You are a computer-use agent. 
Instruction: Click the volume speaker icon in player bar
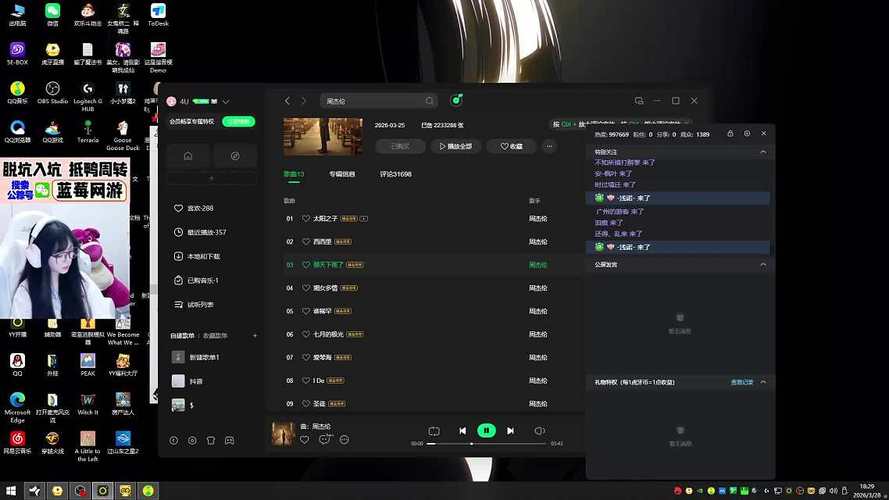pyautogui.click(x=539, y=431)
